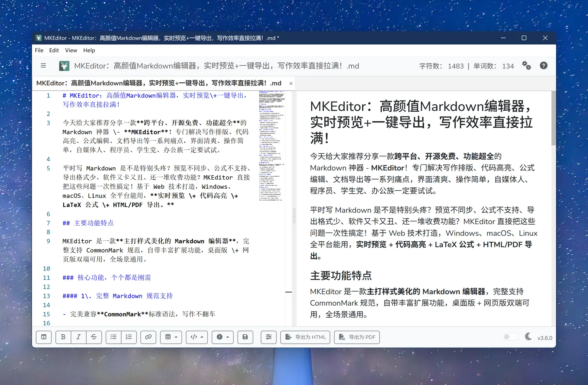The height and width of the screenshot is (385, 588).
Task: Click the 导出为 PDF export button
Action: coord(357,337)
